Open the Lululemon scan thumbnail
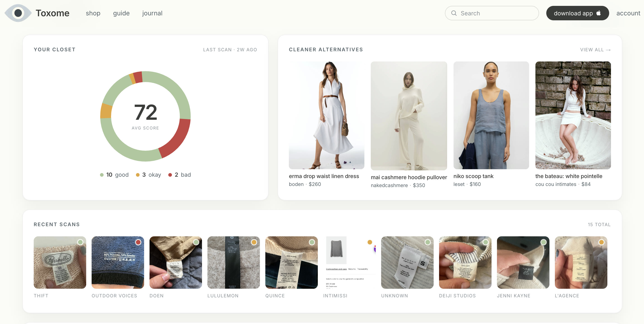The height and width of the screenshot is (324, 644). (233, 263)
